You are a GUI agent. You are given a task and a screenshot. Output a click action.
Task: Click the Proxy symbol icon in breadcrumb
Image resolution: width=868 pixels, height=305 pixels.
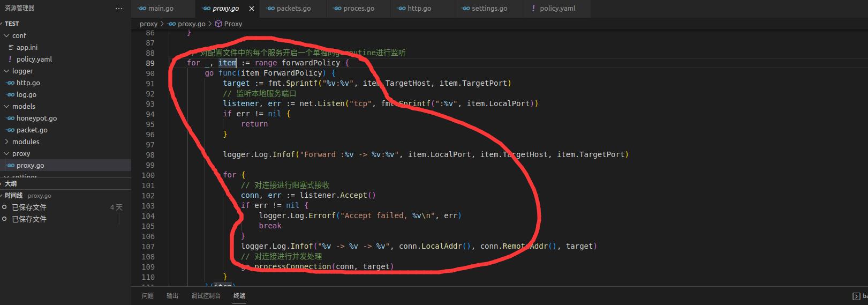(x=218, y=24)
